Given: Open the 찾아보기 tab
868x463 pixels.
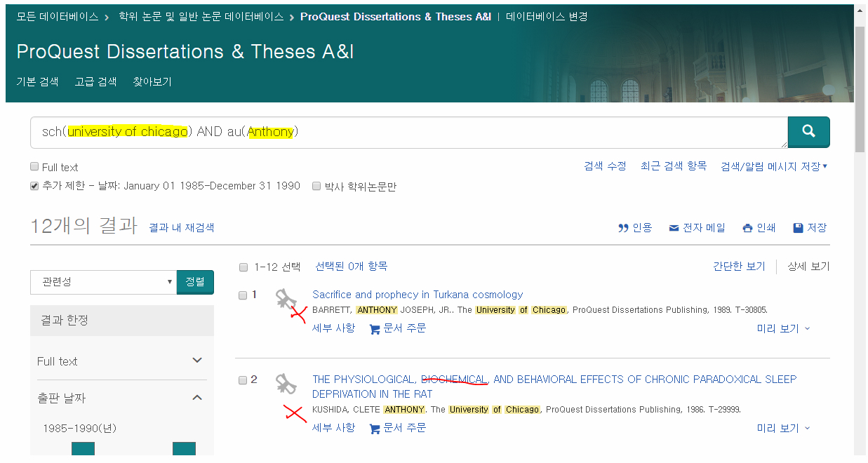Looking at the screenshot, I should [152, 81].
